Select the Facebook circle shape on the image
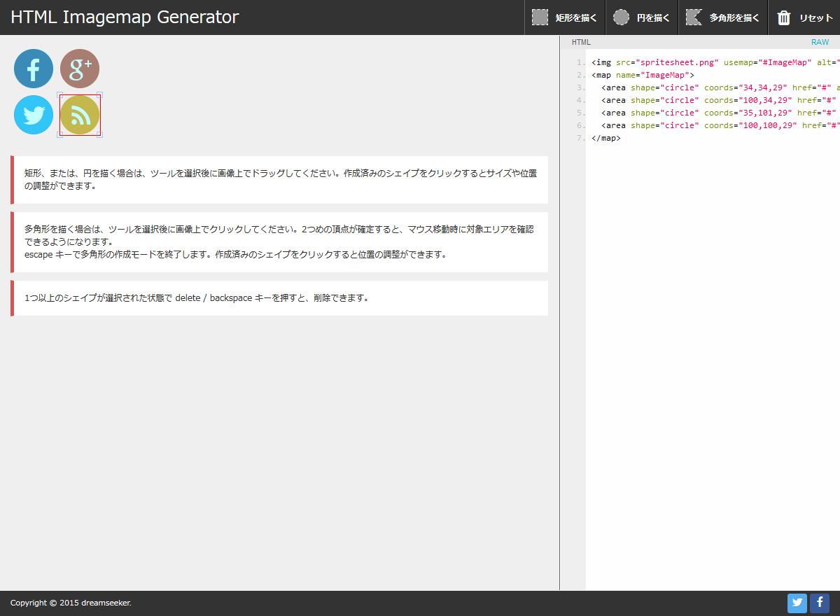Image resolution: width=840 pixels, height=616 pixels. [x=34, y=69]
